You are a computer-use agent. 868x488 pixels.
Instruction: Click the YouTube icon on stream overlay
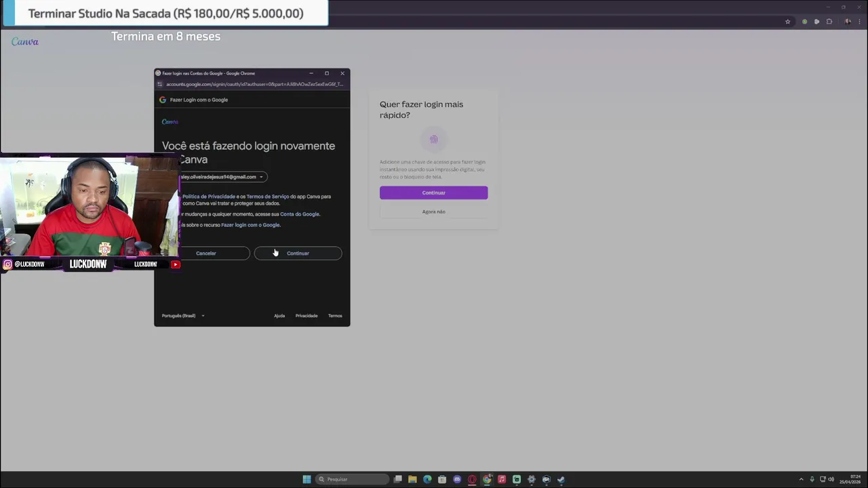pyautogui.click(x=176, y=264)
